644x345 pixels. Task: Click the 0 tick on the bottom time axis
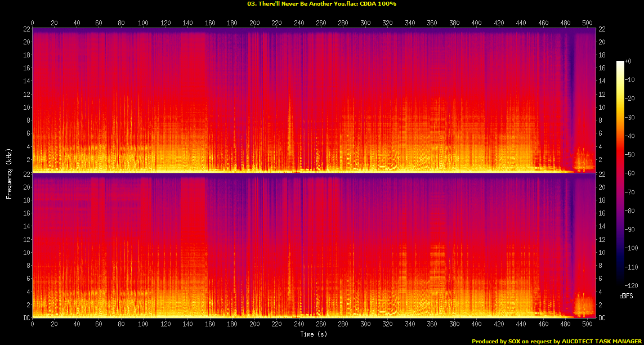[x=33, y=325]
